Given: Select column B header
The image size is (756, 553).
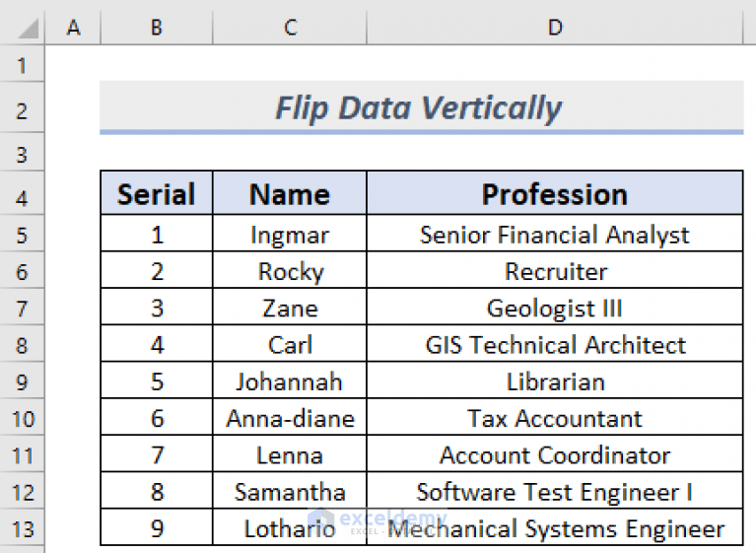Looking at the screenshot, I should click(156, 29).
